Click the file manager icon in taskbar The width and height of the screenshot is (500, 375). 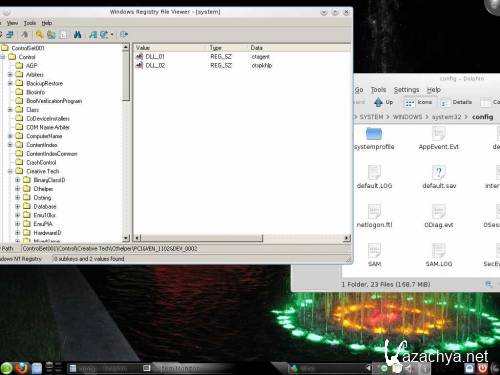coord(37,368)
